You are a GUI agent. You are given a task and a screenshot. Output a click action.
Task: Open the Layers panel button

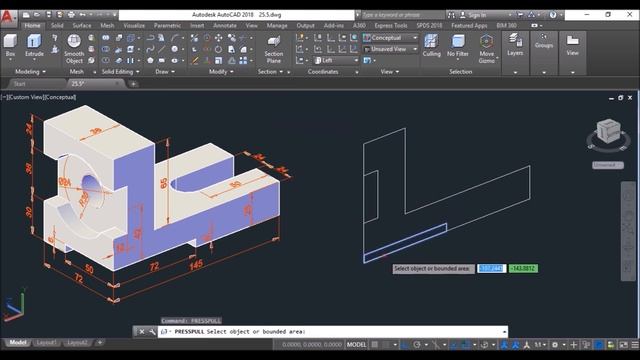(515, 45)
